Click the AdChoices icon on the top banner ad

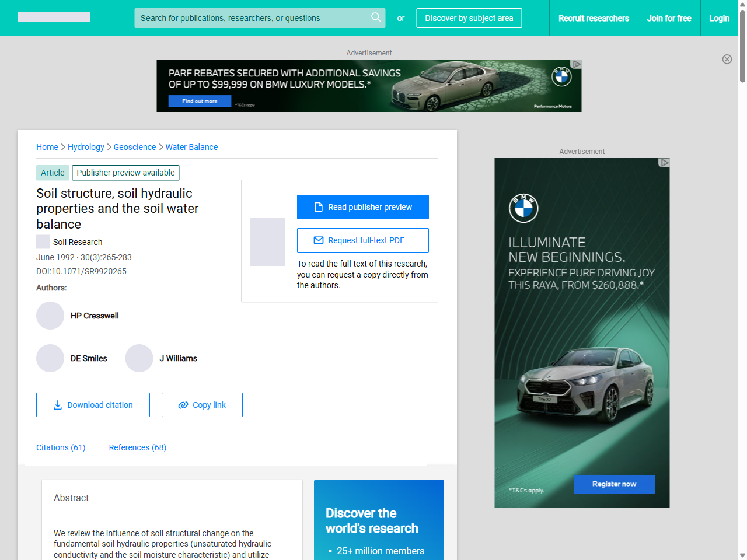[x=576, y=64]
